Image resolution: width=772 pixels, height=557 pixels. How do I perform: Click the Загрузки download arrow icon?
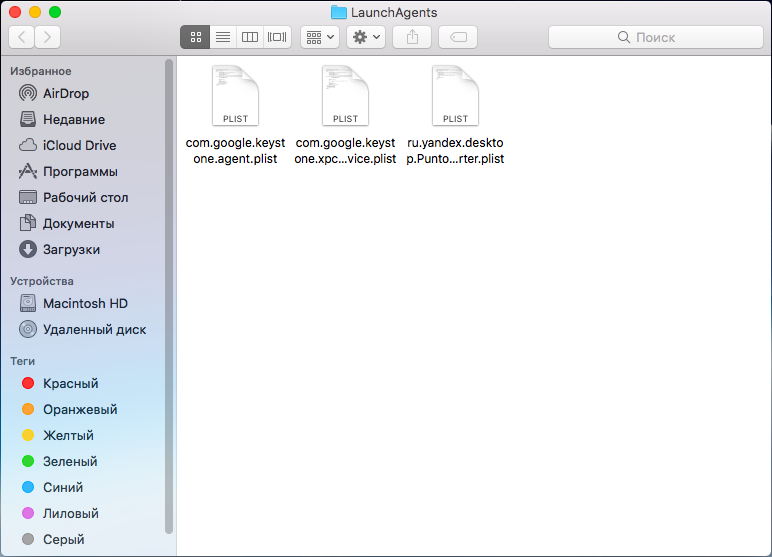(28, 249)
